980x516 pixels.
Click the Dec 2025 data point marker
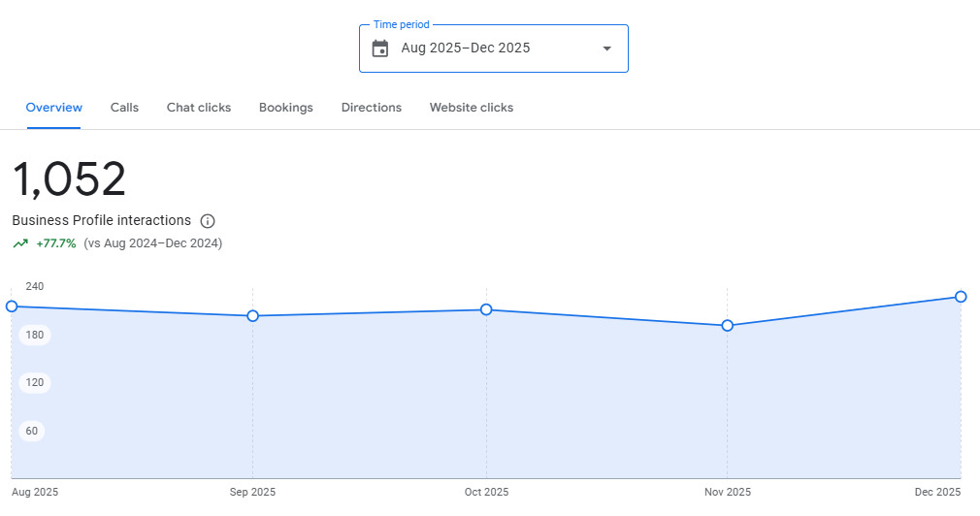pos(961,297)
